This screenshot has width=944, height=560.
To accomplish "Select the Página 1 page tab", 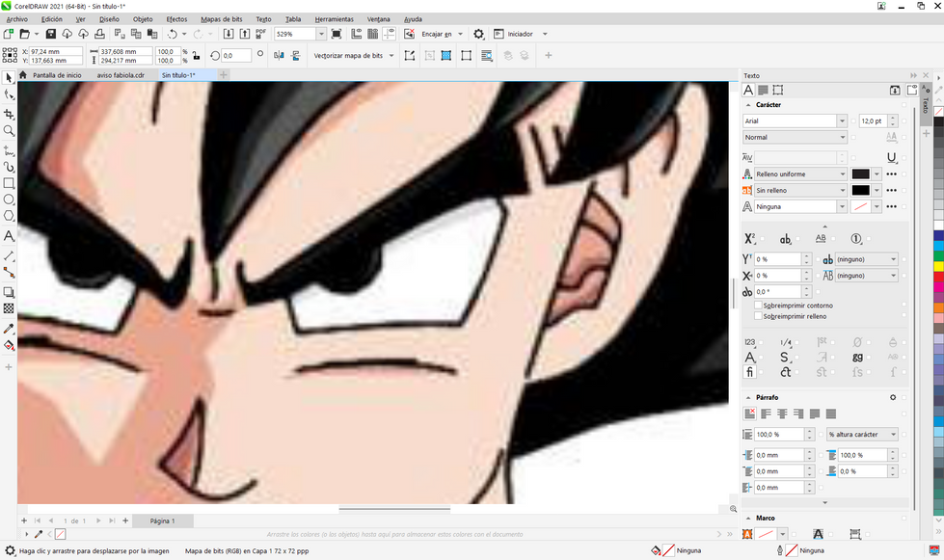I will tap(162, 520).
